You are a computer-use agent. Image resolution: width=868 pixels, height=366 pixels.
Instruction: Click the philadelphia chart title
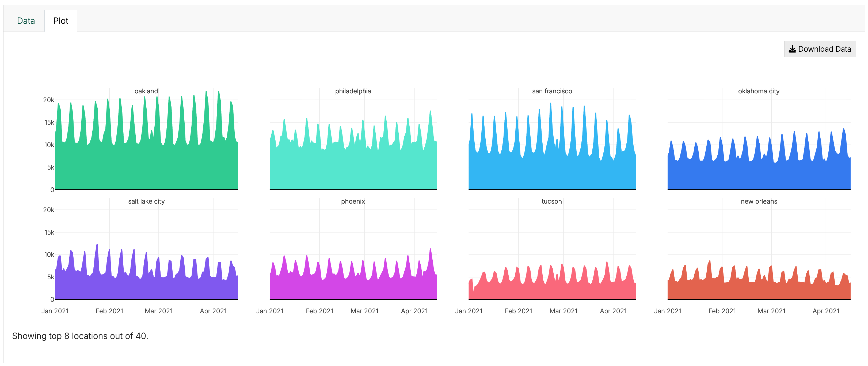(x=353, y=91)
